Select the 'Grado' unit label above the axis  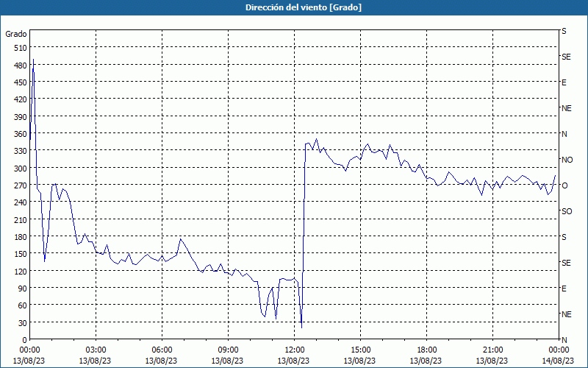point(16,34)
